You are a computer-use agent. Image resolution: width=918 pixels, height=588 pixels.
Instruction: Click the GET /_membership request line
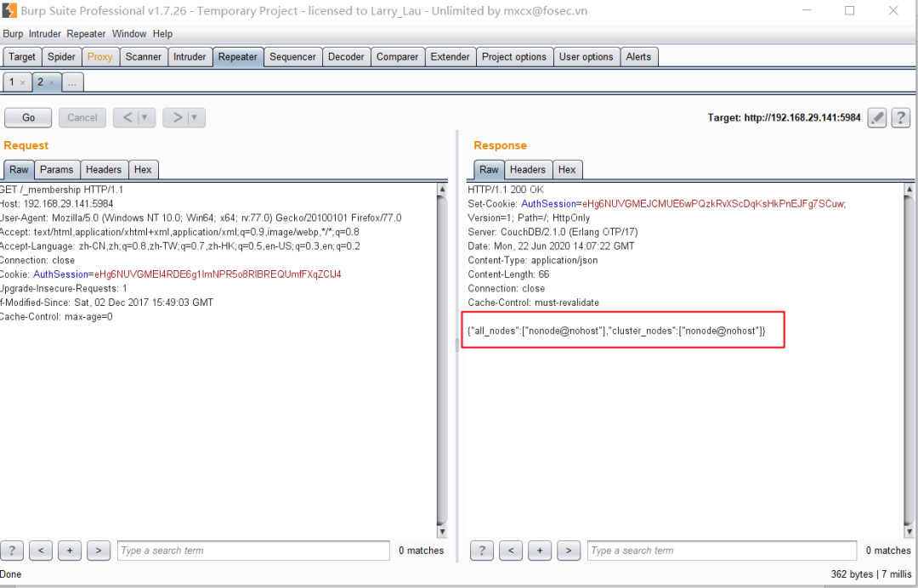[x=61, y=189]
